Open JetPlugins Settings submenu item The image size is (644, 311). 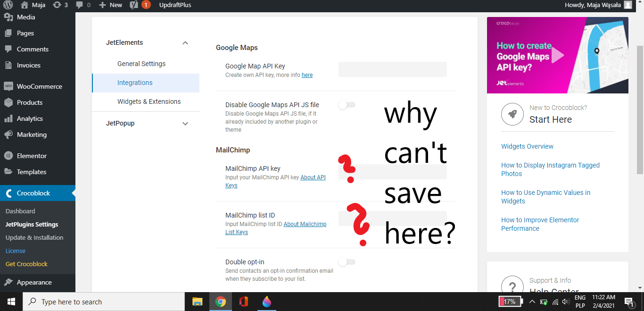coord(32,225)
